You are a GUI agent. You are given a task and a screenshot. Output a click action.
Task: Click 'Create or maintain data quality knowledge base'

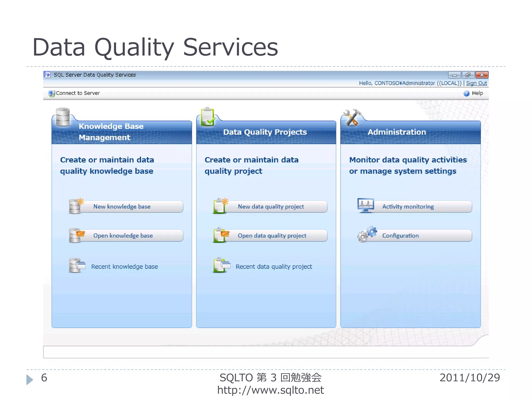pos(107,165)
